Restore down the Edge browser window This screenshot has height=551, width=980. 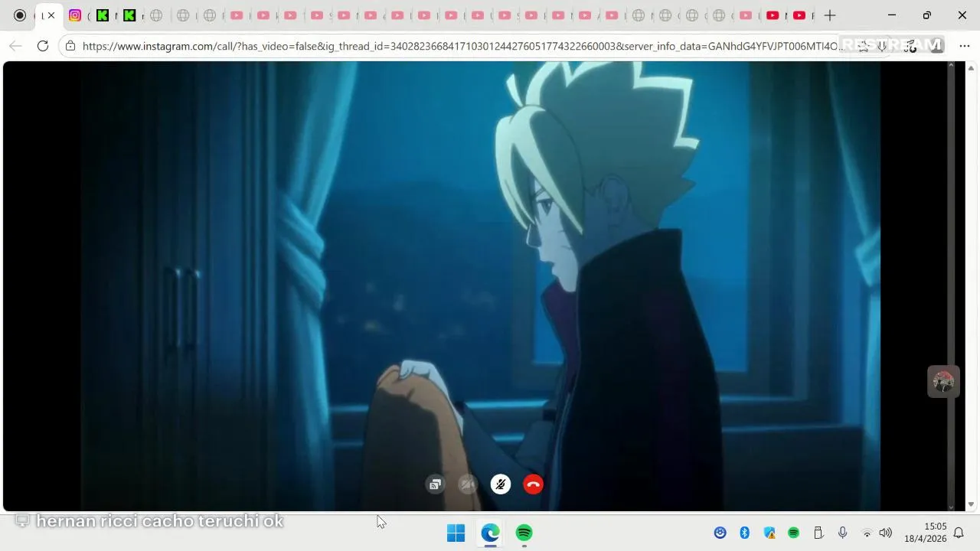[927, 15]
